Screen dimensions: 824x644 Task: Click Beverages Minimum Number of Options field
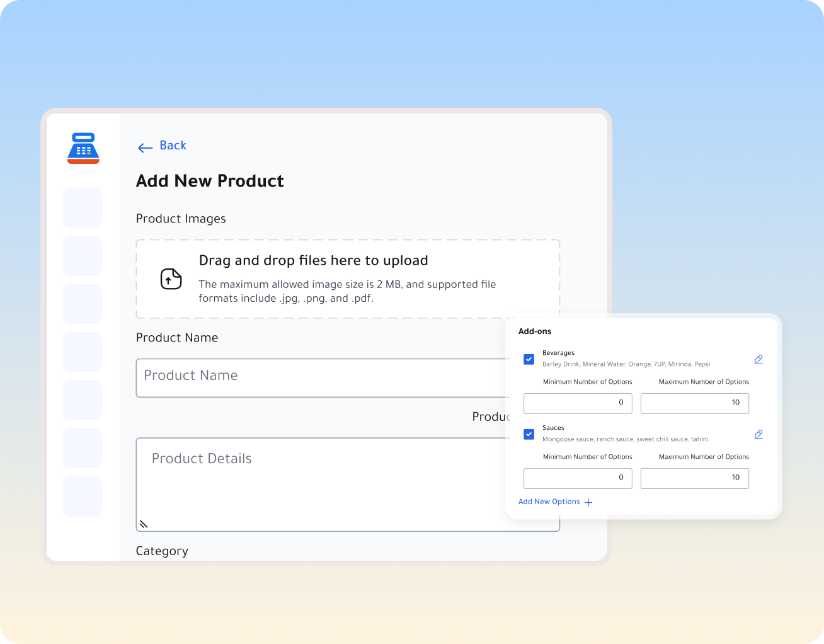(x=578, y=403)
